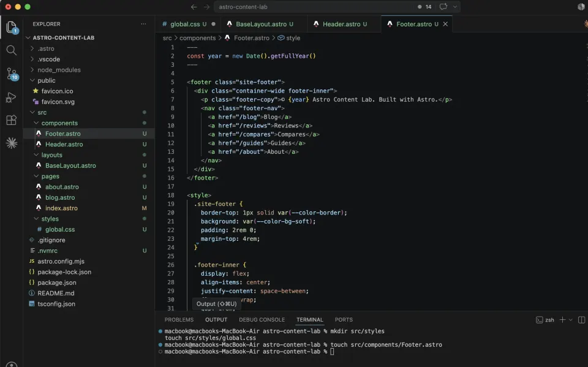
Task: Collapse the components folder
Action: click(x=36, y=123)
